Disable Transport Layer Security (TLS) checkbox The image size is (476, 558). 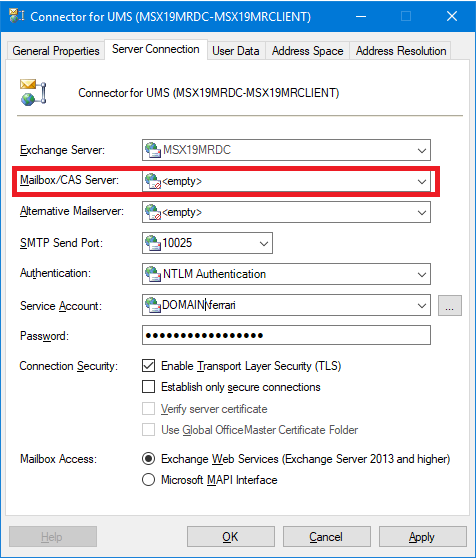(x=148, y=365)
